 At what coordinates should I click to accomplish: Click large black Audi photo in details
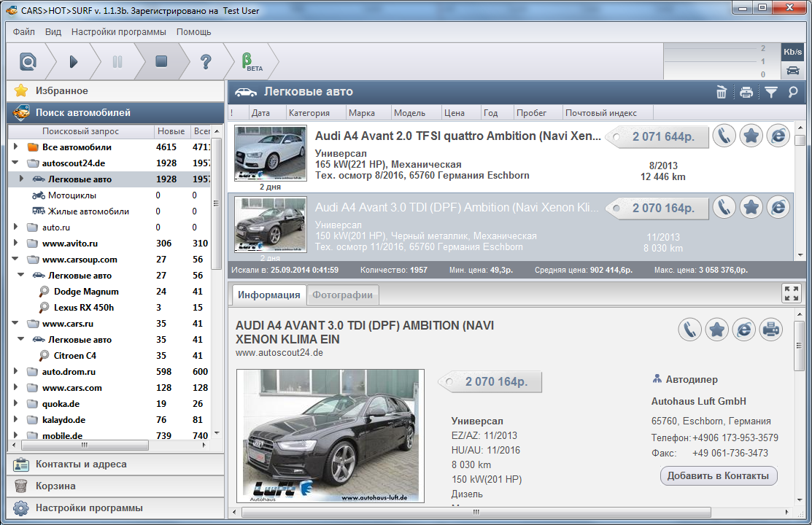tap(330, 436)
